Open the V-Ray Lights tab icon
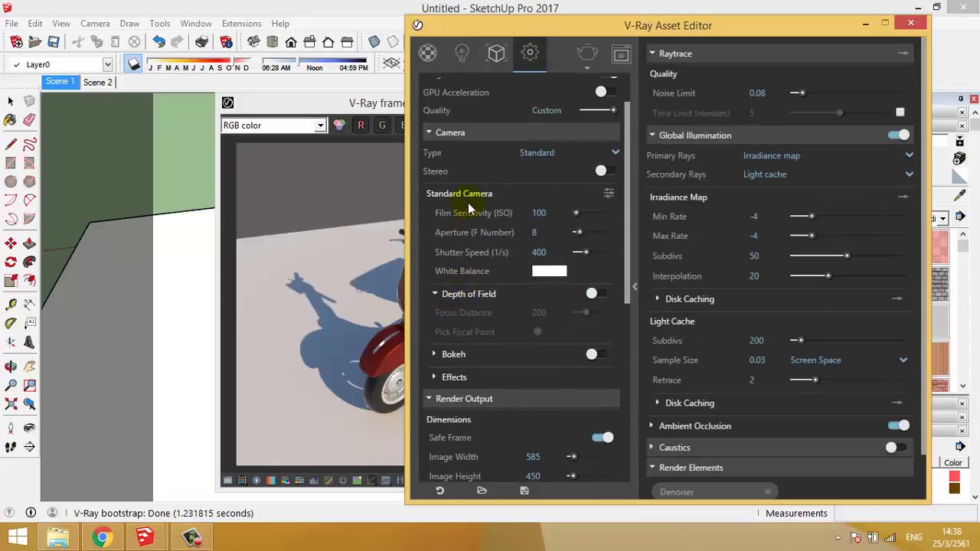This screenshot has width=980, height=551. [x=462, y=53]
